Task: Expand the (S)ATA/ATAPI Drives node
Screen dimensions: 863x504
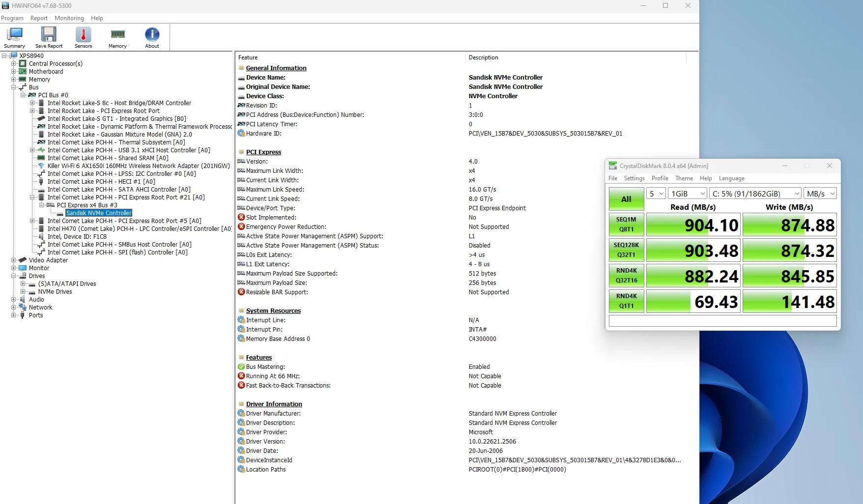Action: (23, 284)
